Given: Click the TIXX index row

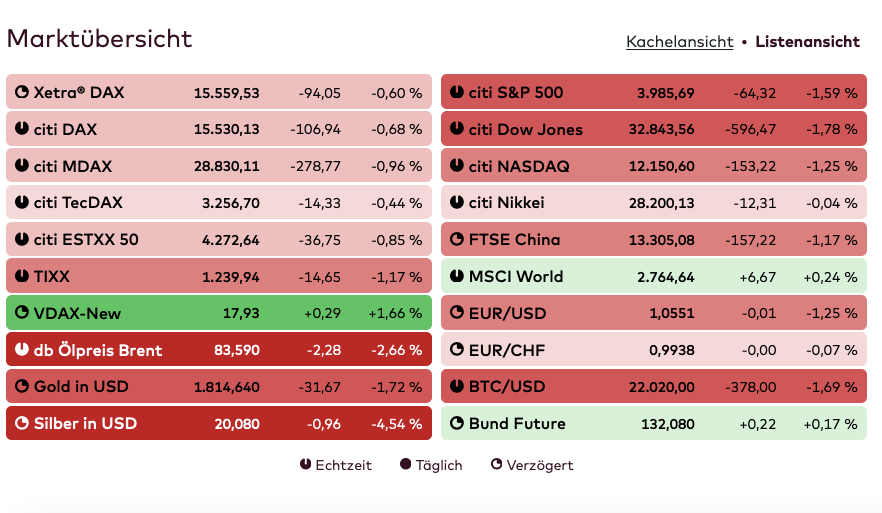Looking at the screenshot, I should pyautogui.click(x=218, y=277).
